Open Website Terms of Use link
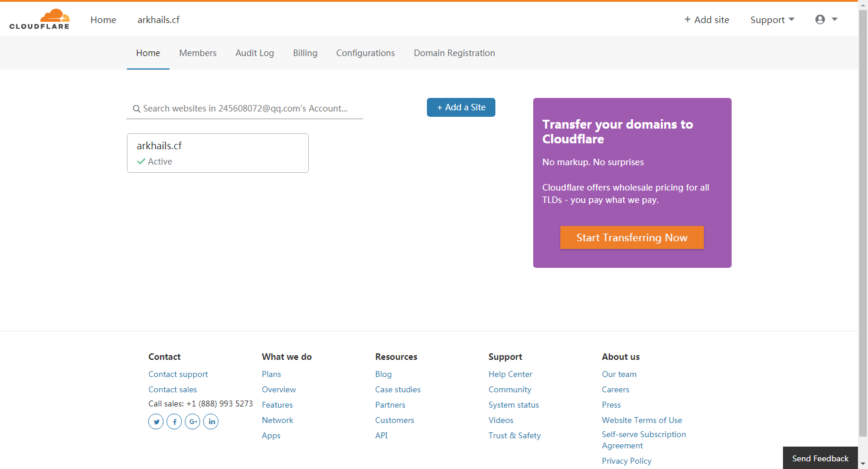The height and width of the screenshot is (469, 868). pyautogui.click(x=642, y=420)
